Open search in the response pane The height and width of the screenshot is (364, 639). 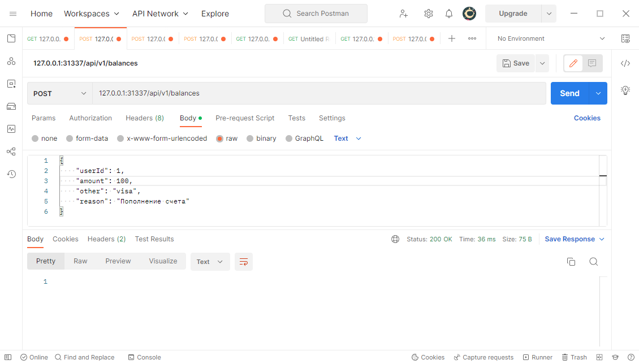tap(593, 261)
